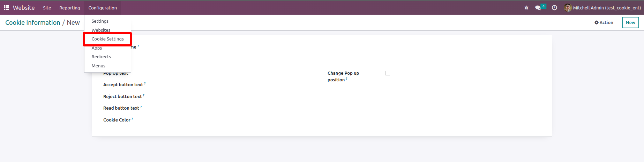Click help tooltip beside Read button text
This screenshot has width=644, height=162.
[x=141, y=107]
